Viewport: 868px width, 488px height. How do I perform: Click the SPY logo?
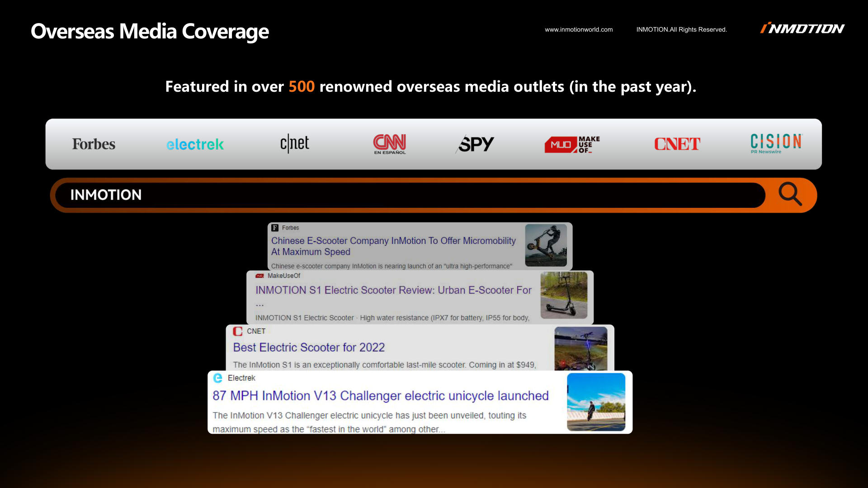point(475,144)
